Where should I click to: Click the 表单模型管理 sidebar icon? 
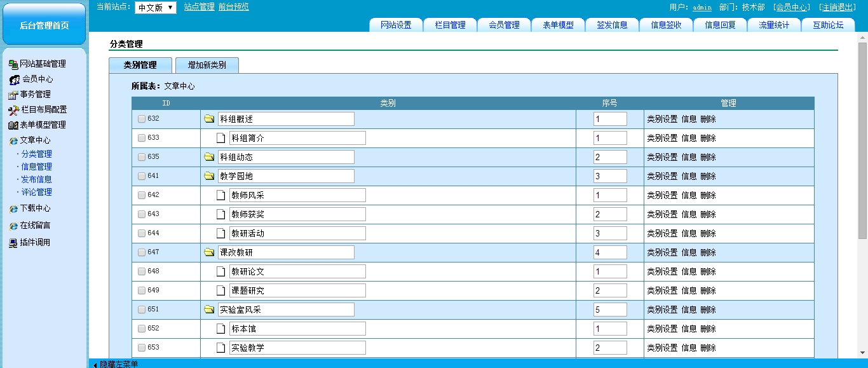pyautogui.click(x=13, y=125)
